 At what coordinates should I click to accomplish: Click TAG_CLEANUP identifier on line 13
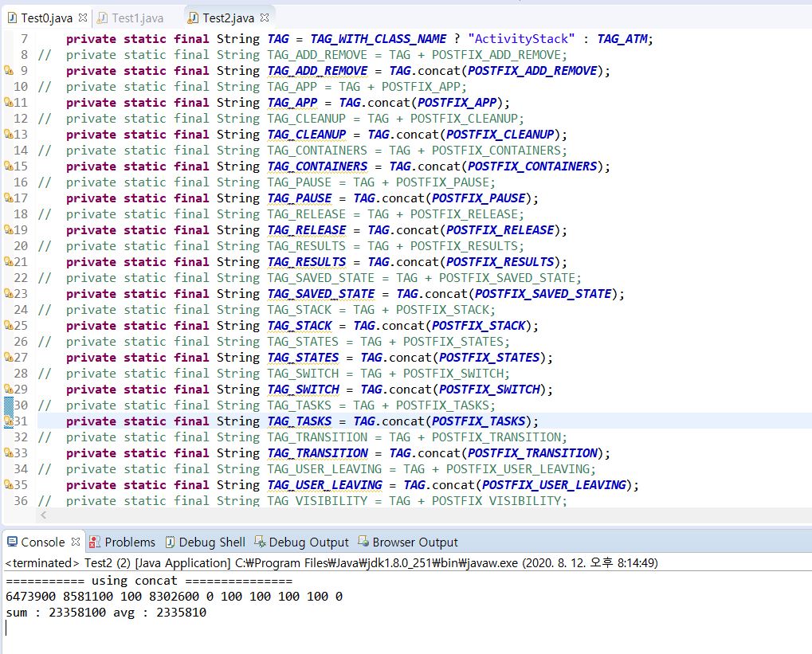pyautogui.click(x=307, y=135)
